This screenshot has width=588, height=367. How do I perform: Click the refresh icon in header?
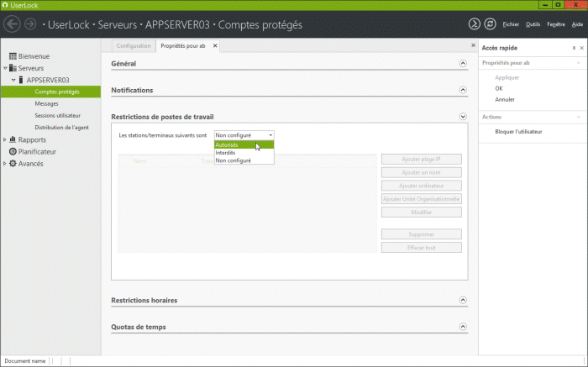tap(490, 24)
